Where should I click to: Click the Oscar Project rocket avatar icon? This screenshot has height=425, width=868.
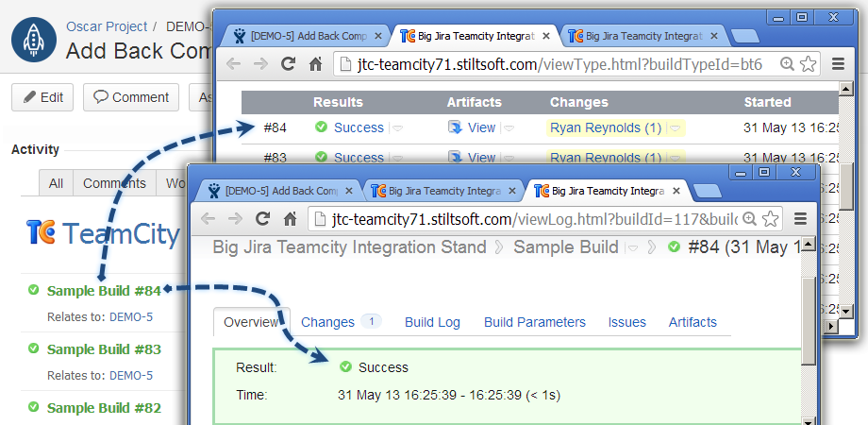coord(34,40)
